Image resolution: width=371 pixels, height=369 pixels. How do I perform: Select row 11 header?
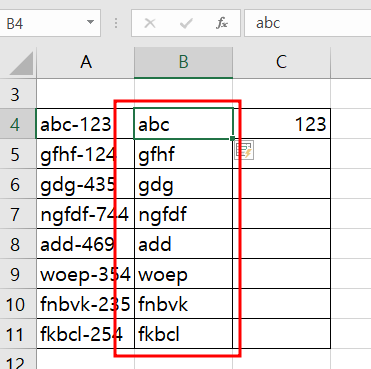coord(18,334)
